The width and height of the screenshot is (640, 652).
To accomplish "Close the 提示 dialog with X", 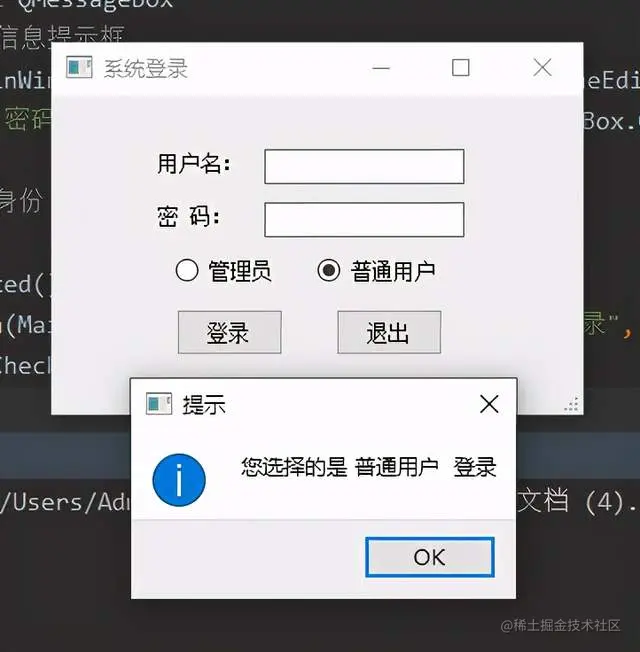I will tap(489, 404).
